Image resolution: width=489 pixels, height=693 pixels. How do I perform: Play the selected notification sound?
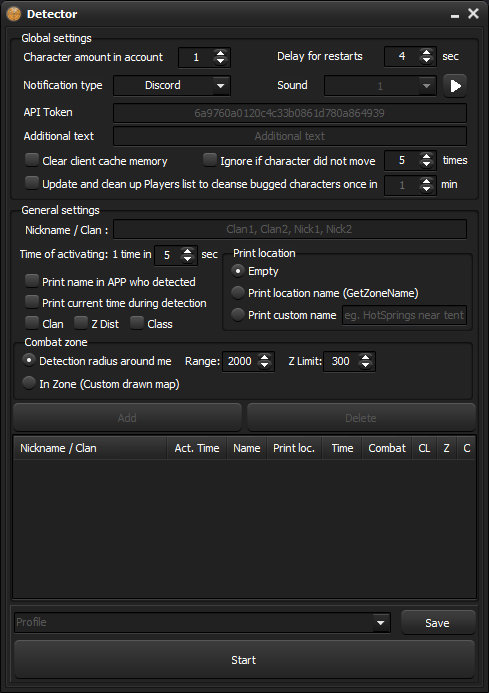point(455,86)
